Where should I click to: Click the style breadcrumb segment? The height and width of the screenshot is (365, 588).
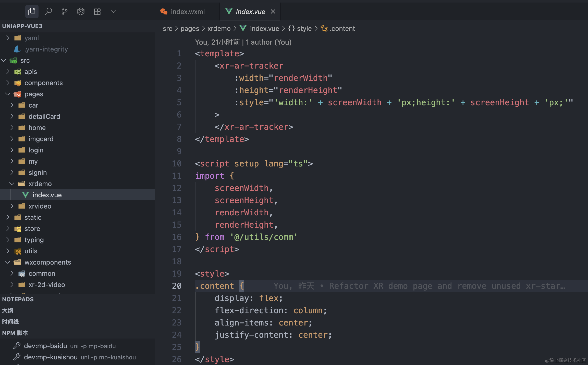click(x=304, y=29)
